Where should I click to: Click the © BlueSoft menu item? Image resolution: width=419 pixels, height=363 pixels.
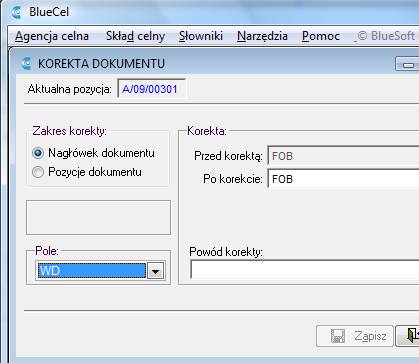[x=385, y=36]
